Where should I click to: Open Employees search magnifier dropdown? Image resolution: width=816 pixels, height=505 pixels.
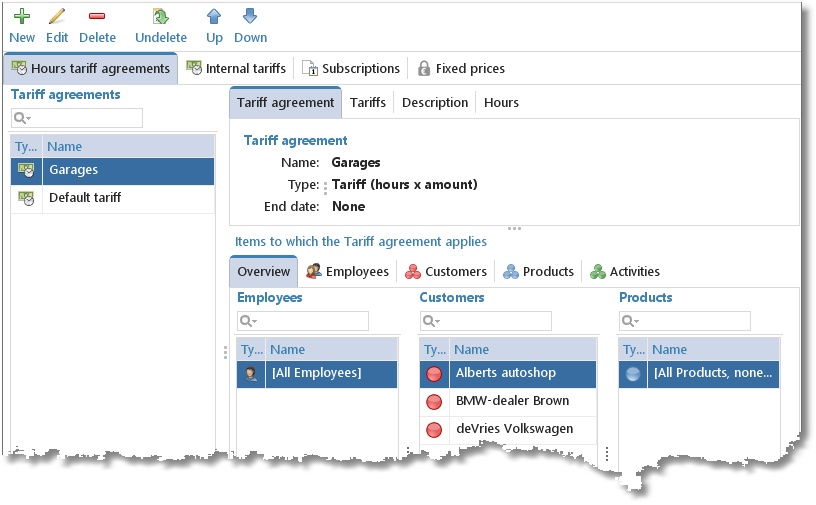point(248,321)
